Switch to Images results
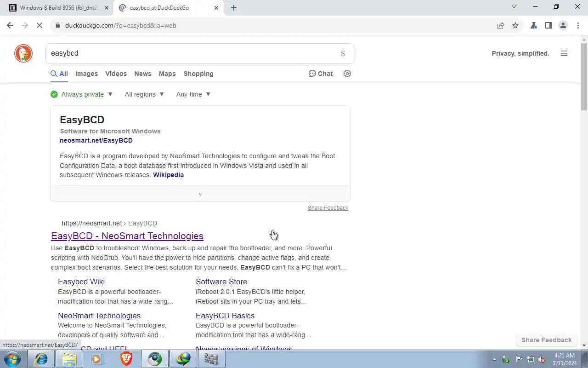 click(86, 74)
